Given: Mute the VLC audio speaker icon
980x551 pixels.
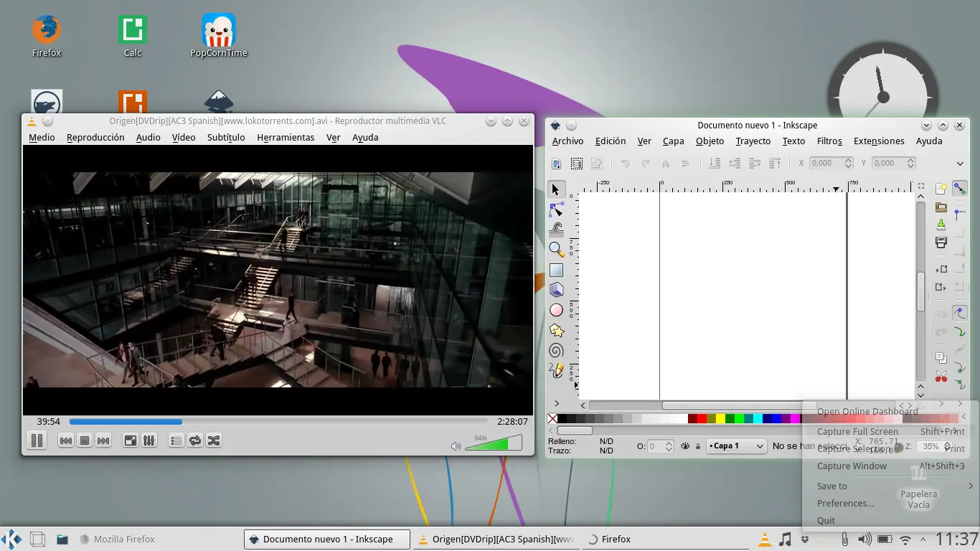Looking at the screenshot, I should coord(455,446).
